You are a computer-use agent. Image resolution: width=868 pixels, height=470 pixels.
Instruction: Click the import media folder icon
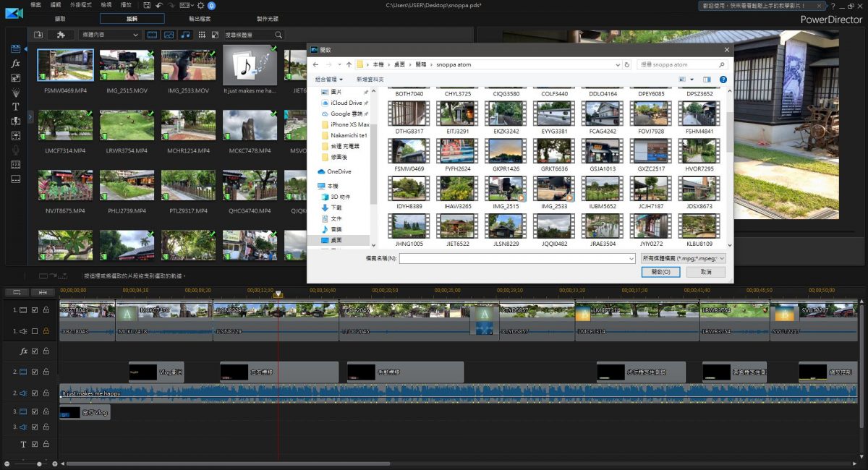coord(38,35)
